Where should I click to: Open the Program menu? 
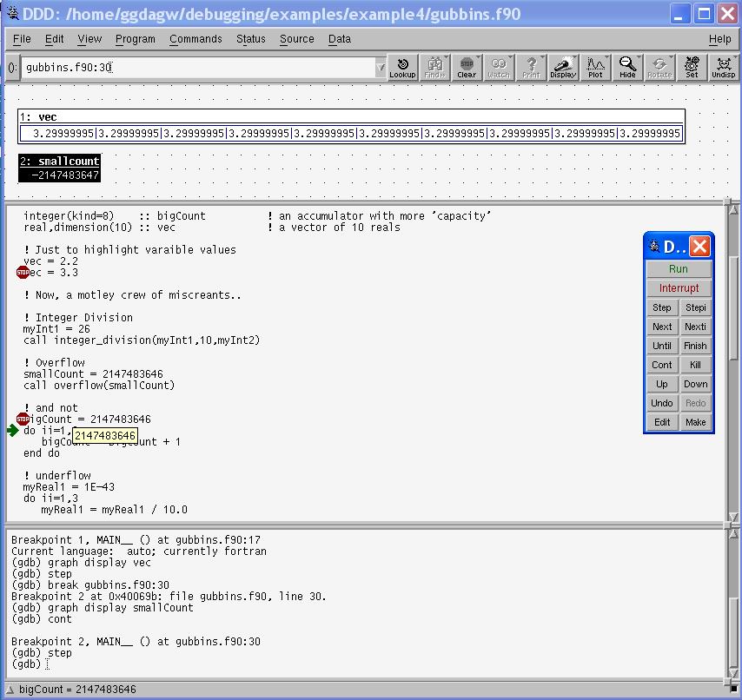136,39
